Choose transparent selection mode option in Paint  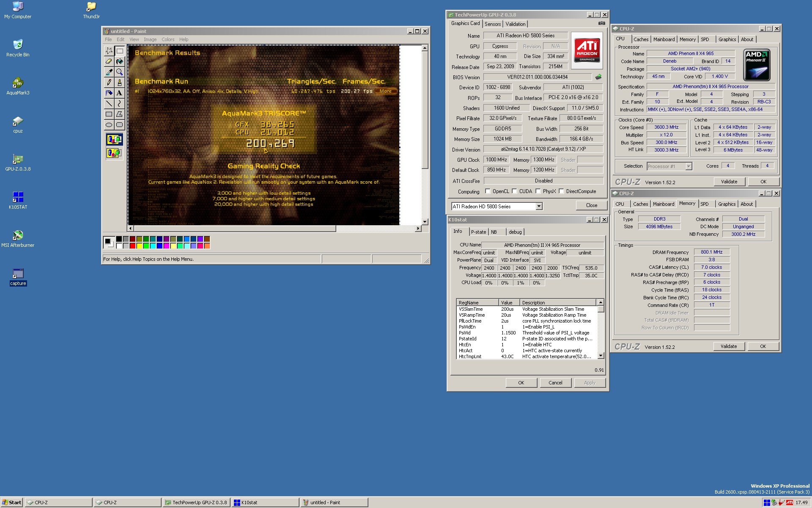tap(114, 153)
